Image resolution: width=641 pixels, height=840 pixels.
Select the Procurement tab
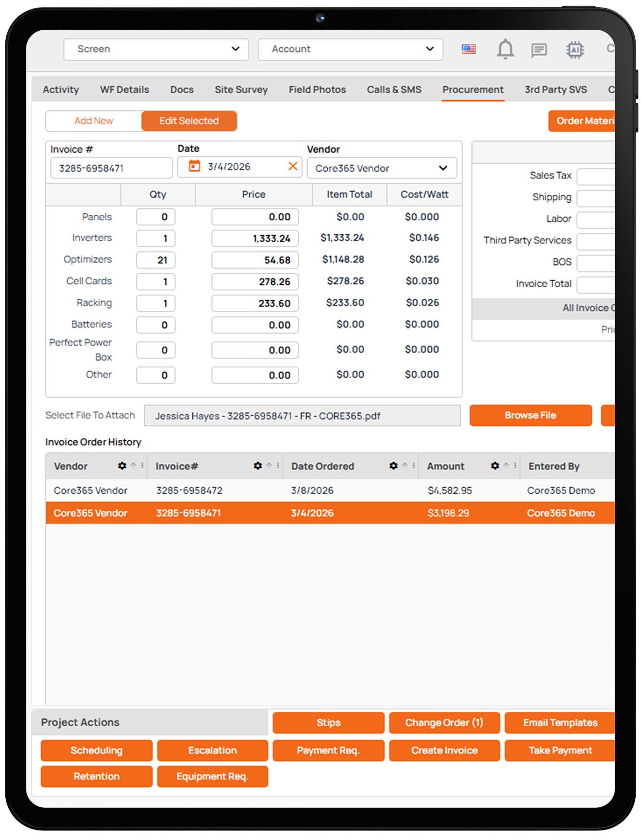(473, 89)
